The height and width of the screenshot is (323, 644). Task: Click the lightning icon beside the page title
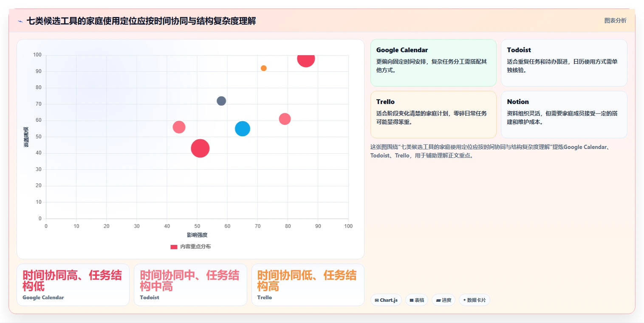20,21
